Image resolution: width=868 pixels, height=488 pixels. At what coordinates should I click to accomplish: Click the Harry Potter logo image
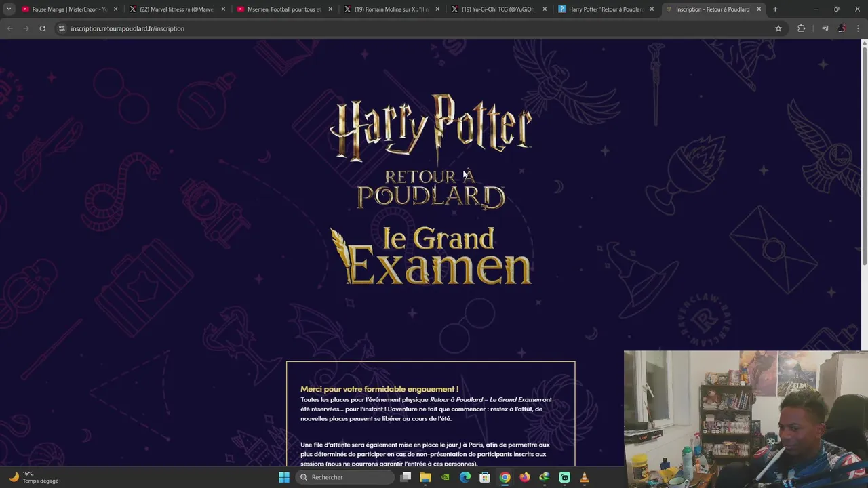point(431,129)
